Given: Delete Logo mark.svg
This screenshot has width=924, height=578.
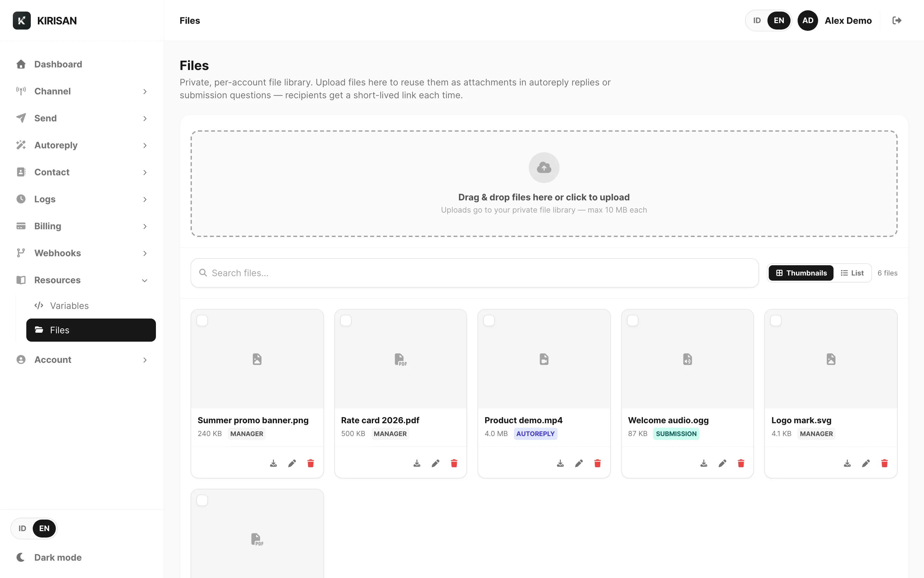Looking at the screenshot, I should pyautogui.click(x=884, y=463).
